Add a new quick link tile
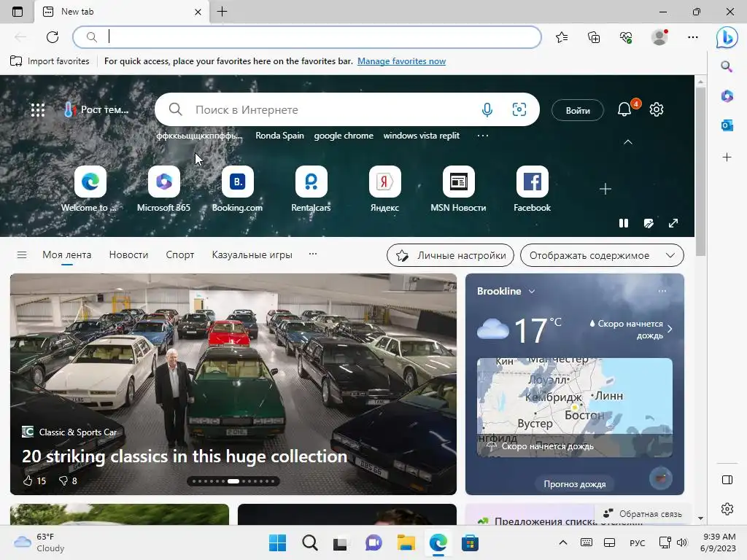Viewport: 747px width, 560px height. (605, 189)
